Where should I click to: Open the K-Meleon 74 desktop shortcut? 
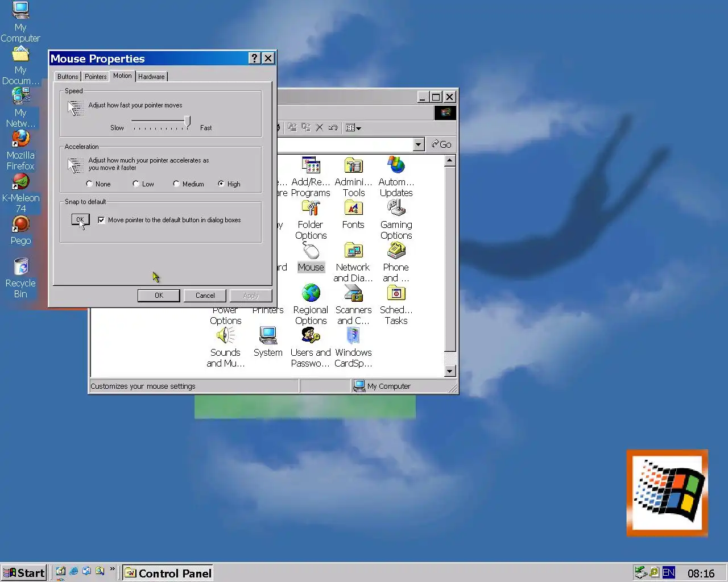[x=20, y=193]
